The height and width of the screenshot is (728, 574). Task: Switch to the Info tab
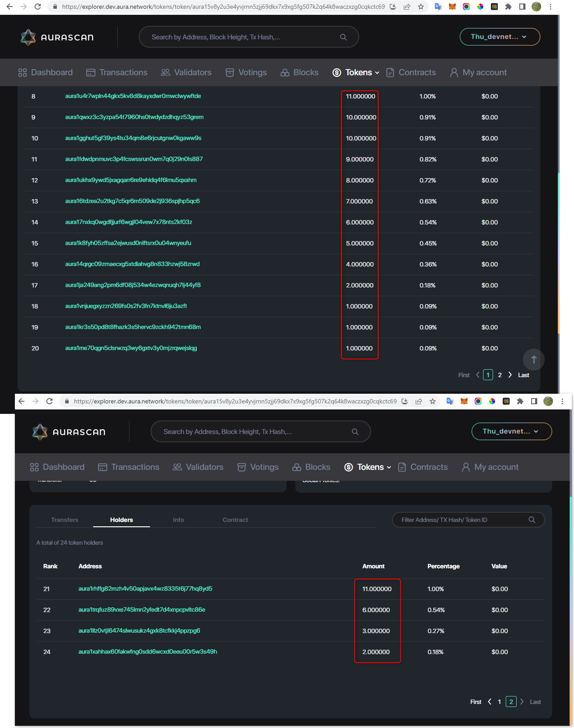(x=178, y=520)
